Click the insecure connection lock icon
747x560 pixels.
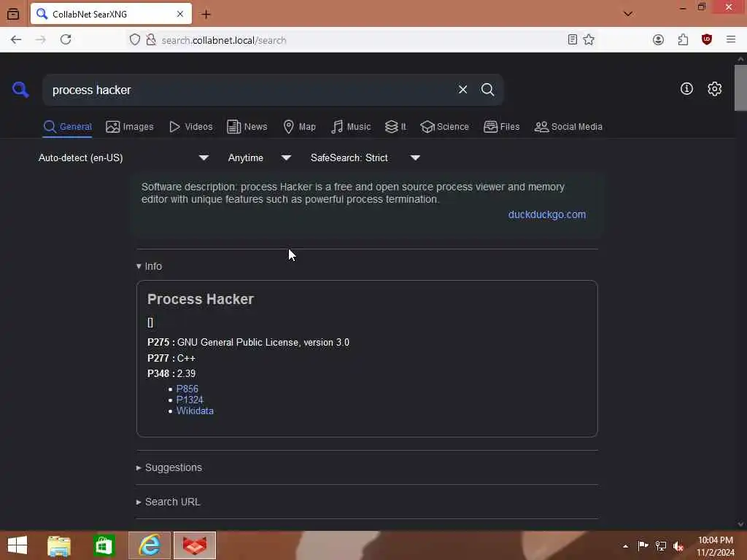pos(151,40)
